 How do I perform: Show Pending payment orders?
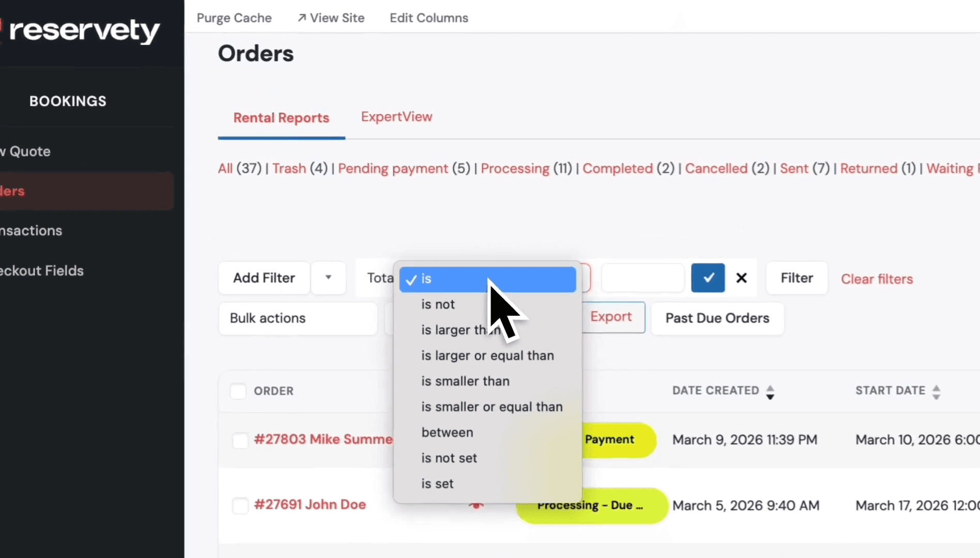coord(393,168)
